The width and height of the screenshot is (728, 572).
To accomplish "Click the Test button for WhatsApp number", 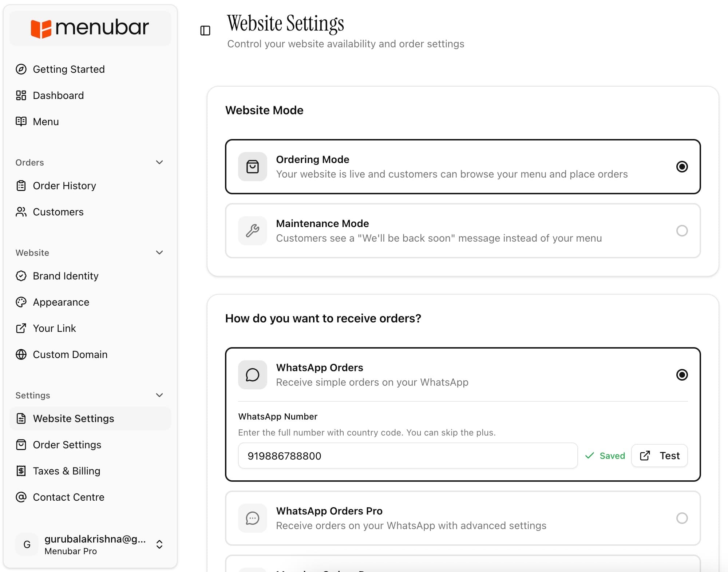I will click(659, 456).
